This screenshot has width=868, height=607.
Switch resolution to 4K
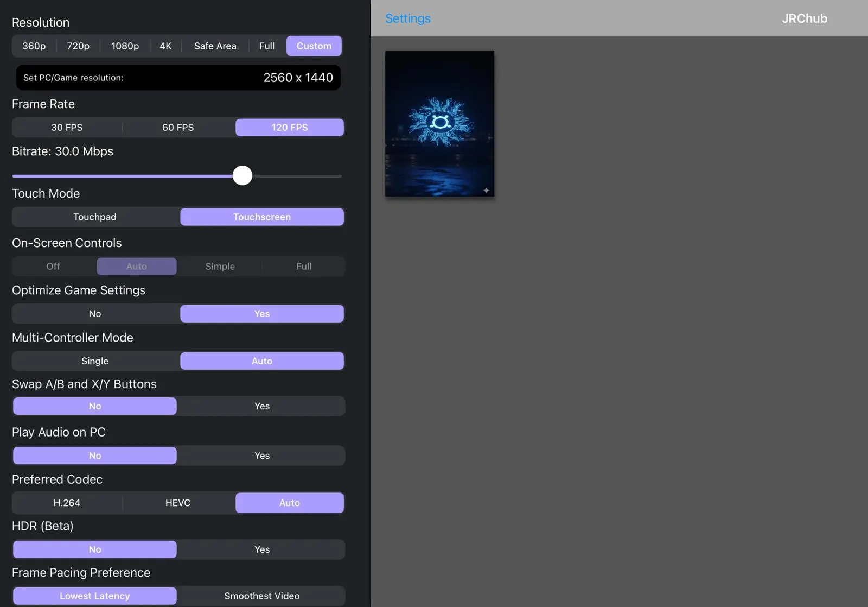pos(166,46)
